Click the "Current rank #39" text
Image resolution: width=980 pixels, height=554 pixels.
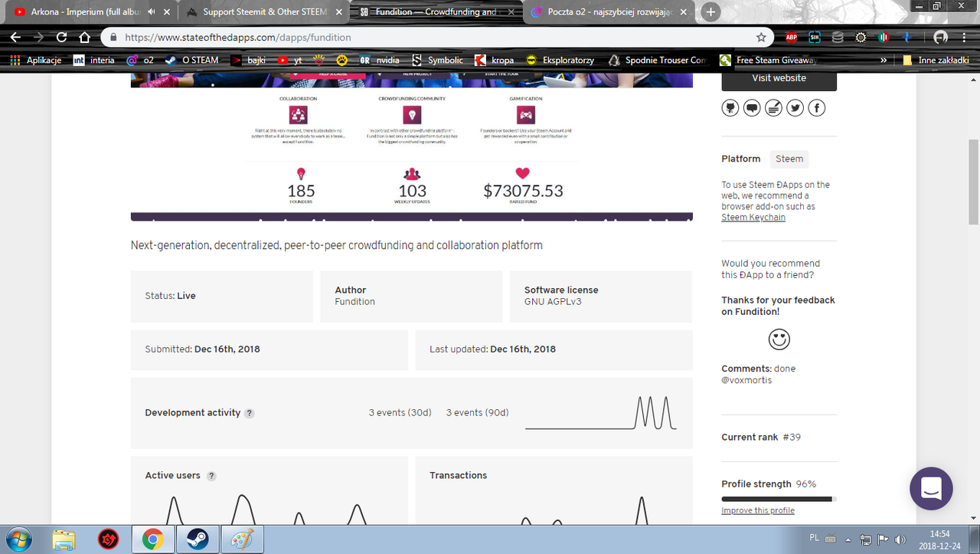click(x=761, y=438)
